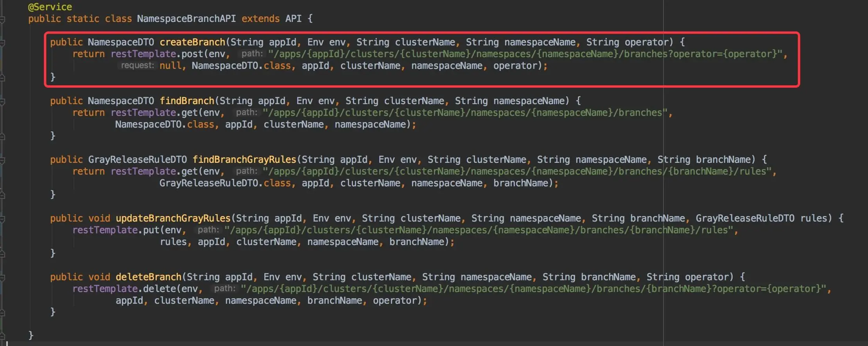
Task: Click the 'post' call in createBranch
Action: [x=192, y=54]
